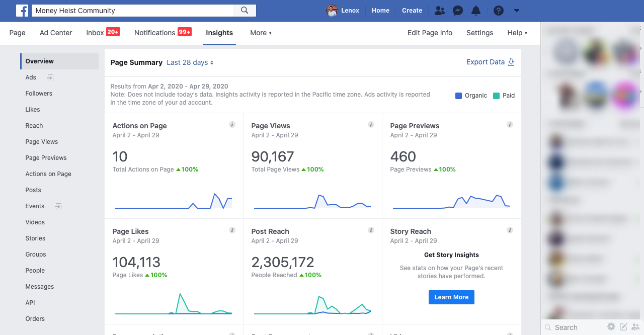Click info icon on Actions on Page card

pos(232,125)
